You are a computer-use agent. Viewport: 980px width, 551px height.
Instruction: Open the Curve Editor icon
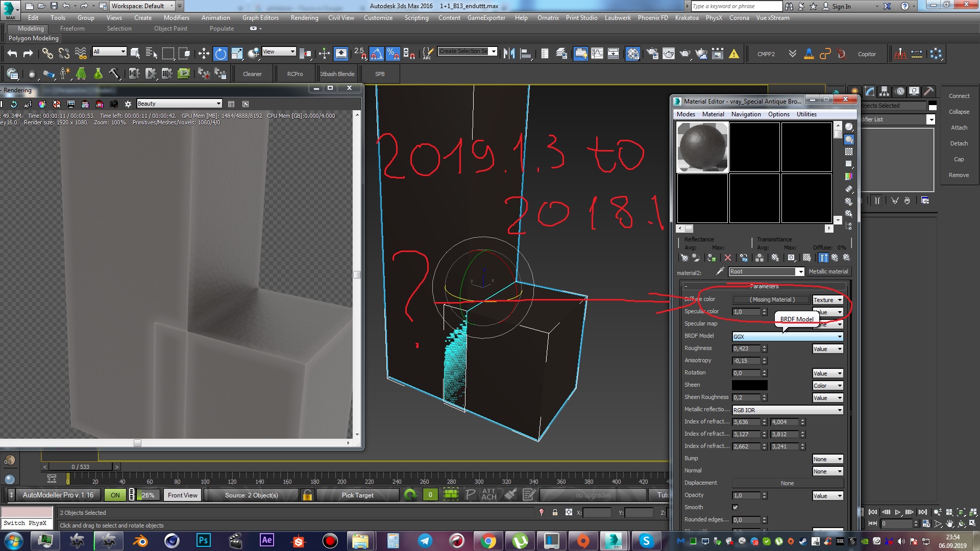[597, 54]
